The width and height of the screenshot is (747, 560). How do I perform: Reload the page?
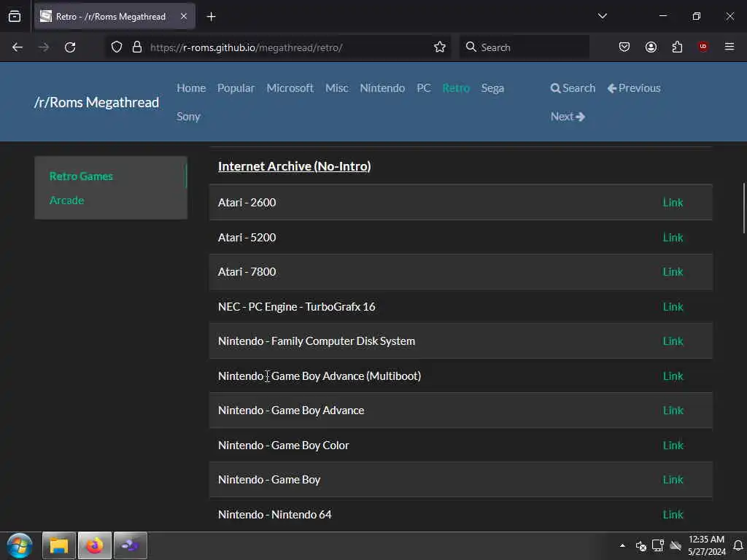click(70, 47)
